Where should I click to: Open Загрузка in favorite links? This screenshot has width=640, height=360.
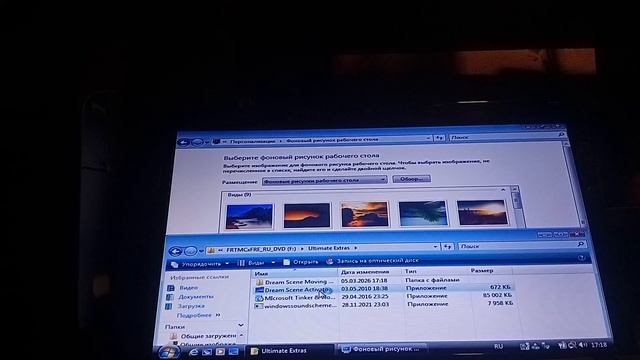(185, 306)
